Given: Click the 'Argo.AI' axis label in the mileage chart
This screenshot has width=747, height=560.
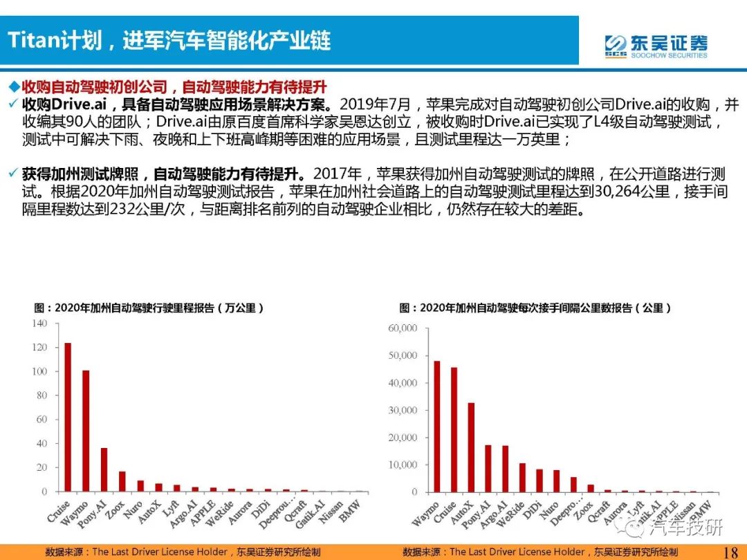Looking at the screenshot, I should point(184,513).
